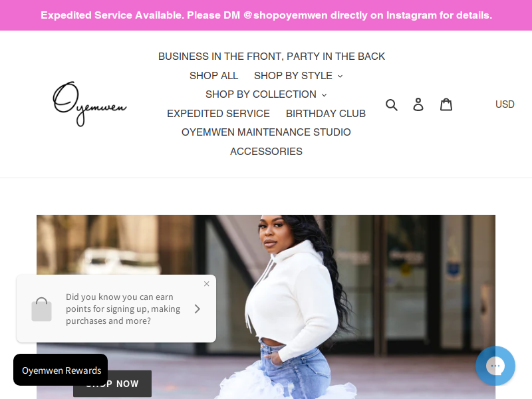Open the Shop All menu item
The width and height of the screenshot is (532, 399).
[213, 76]
